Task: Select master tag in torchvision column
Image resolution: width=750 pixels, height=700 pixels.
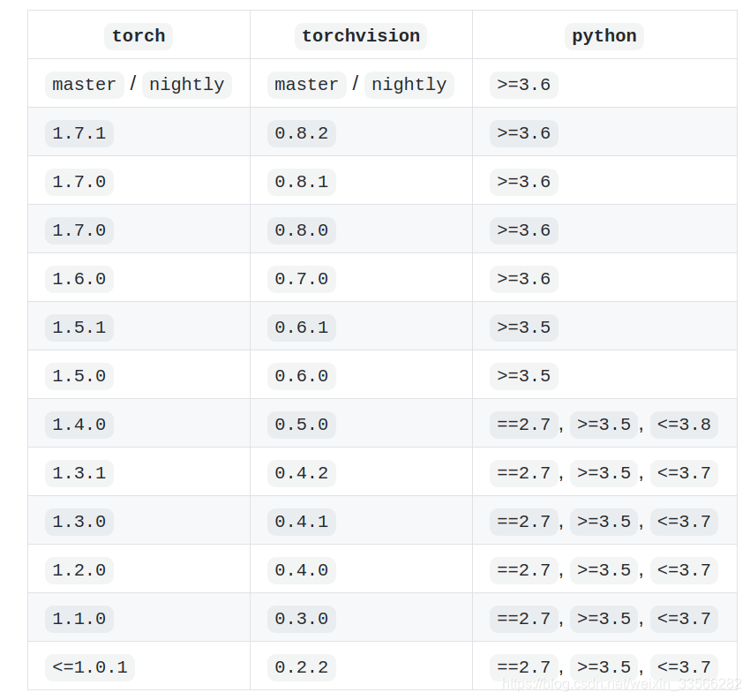Action: (306, 85)
